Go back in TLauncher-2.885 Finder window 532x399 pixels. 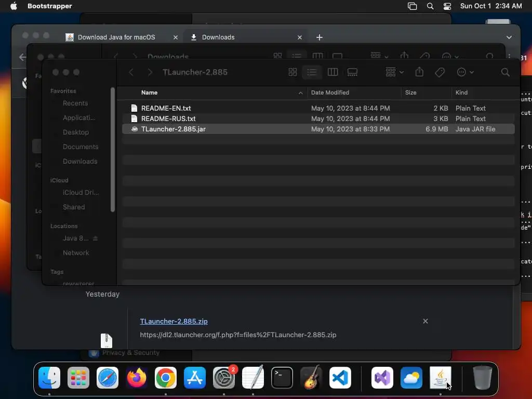[131, 72]
